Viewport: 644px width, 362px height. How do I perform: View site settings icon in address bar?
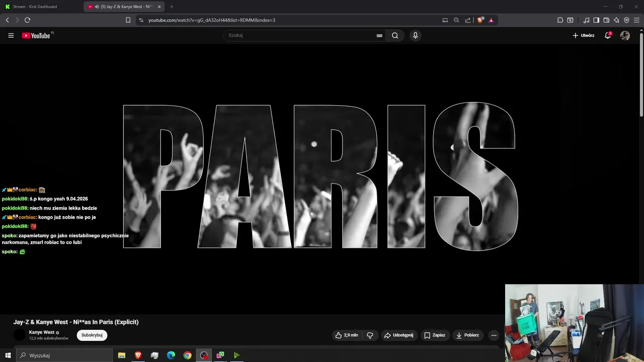[141, 20]
